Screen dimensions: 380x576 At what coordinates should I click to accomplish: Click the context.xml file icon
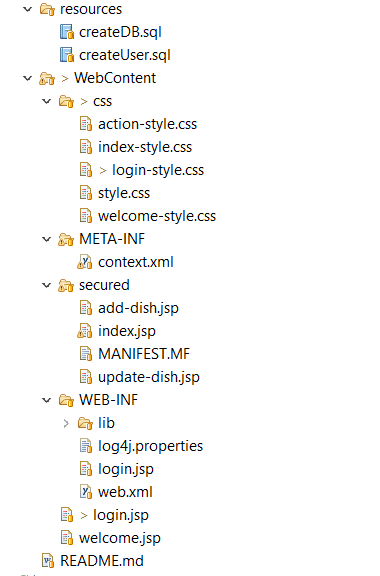(x=85, y=262)
